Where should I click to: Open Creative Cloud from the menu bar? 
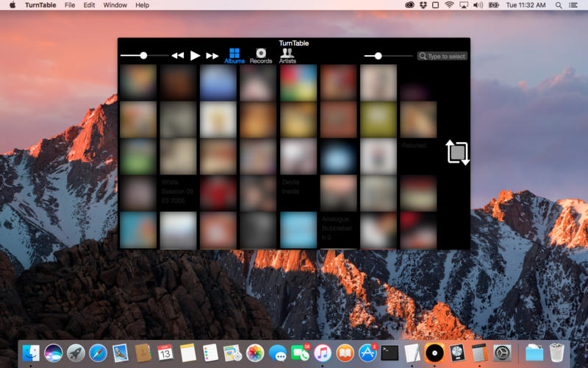click(410, 5)
